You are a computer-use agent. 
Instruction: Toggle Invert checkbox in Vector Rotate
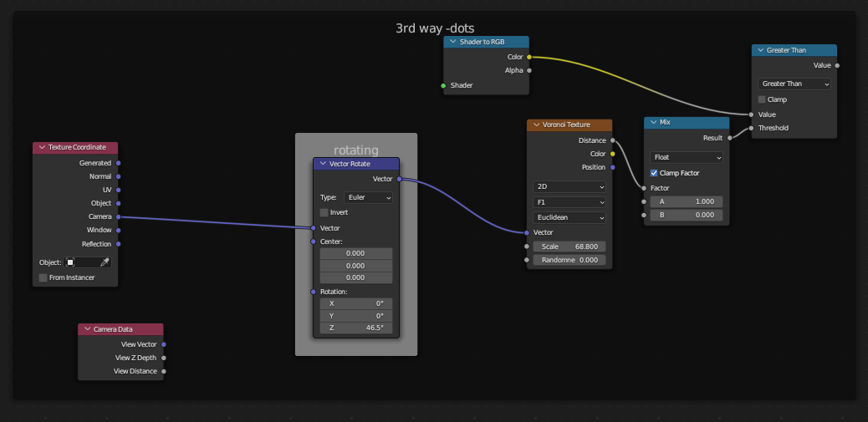click(324, 212)
